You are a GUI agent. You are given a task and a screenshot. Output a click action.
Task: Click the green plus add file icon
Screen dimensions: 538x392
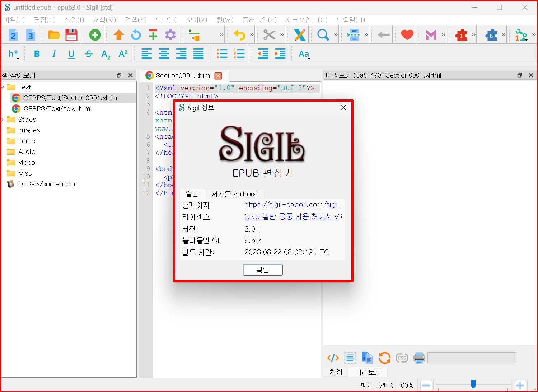coord(95,35)
